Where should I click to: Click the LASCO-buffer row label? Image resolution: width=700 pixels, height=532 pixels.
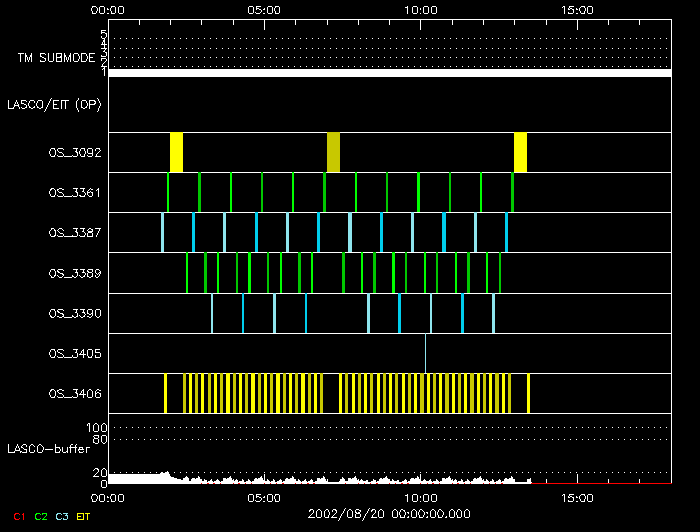[42, 448]
